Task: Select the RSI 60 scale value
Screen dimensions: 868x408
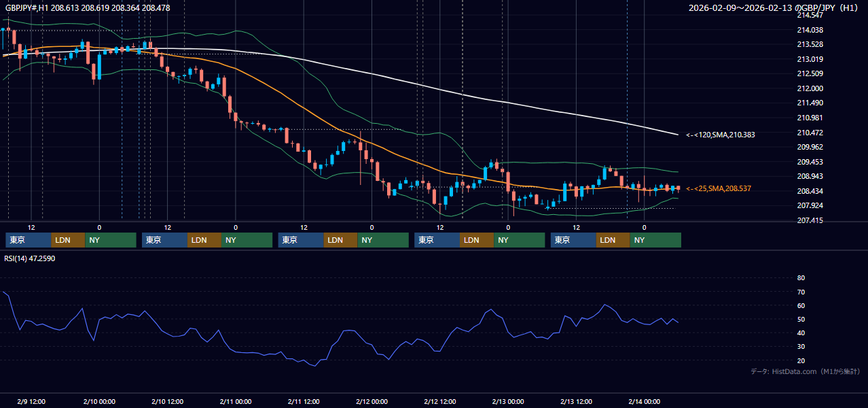Action: [x=801, y=305]
